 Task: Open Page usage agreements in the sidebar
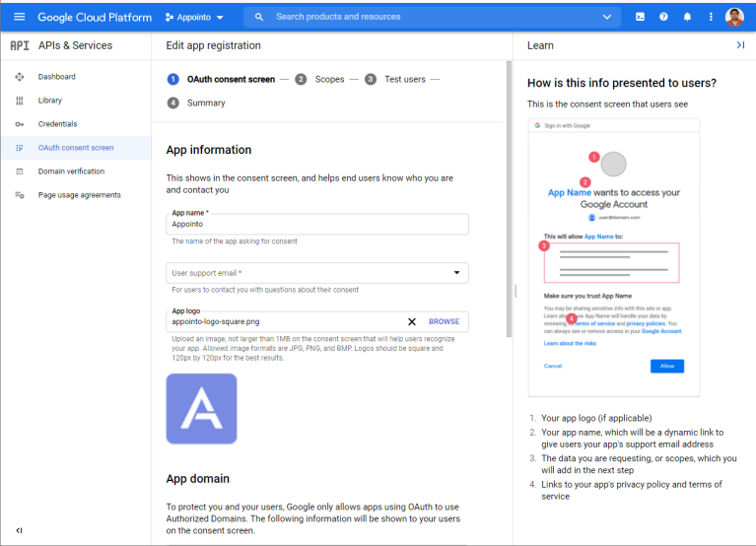coord(76,195)
